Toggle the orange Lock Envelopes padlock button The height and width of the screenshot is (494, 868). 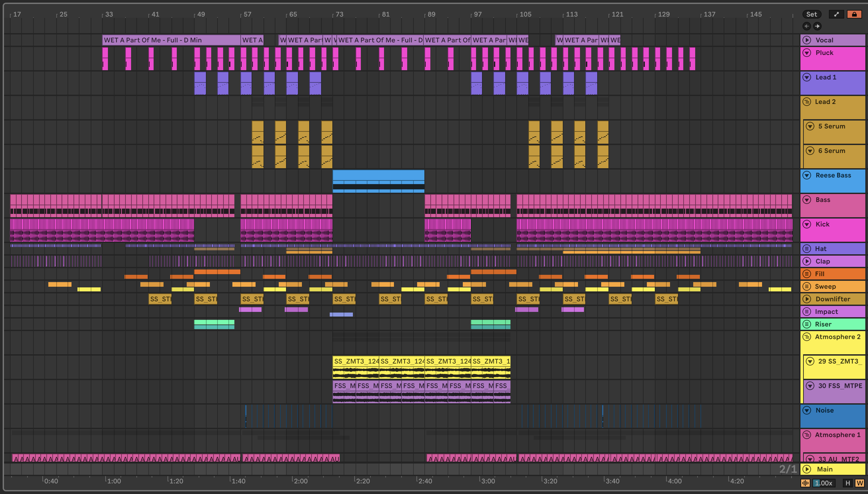coord(854,14)
